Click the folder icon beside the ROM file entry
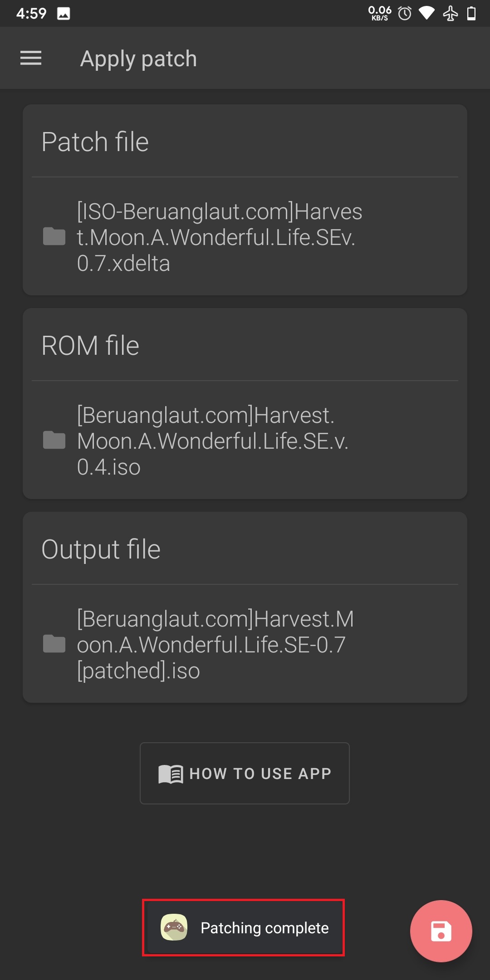490x980 pixels. (54, 441)
